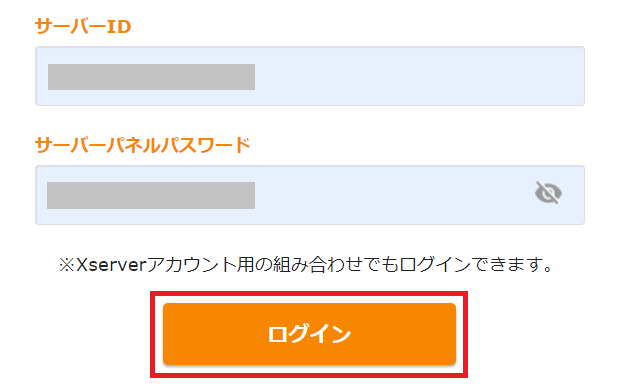This screenshot has height=390, width=636.
Task: Click the Xserverアカウント note text below password
Action: tap(306, 265)
